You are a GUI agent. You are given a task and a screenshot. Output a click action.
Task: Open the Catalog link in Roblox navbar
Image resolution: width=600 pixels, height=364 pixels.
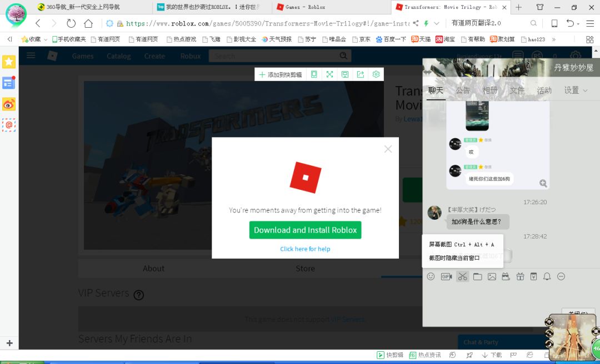(119, 56)
